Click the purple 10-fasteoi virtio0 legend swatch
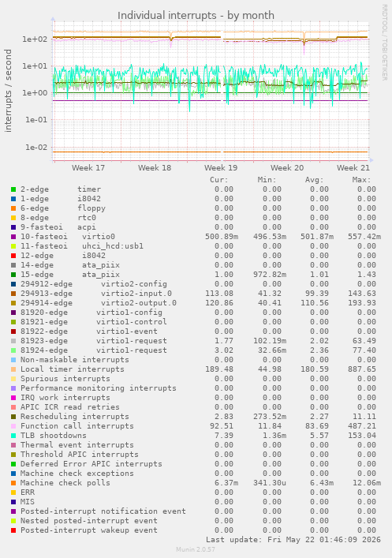 click(13, 237)
